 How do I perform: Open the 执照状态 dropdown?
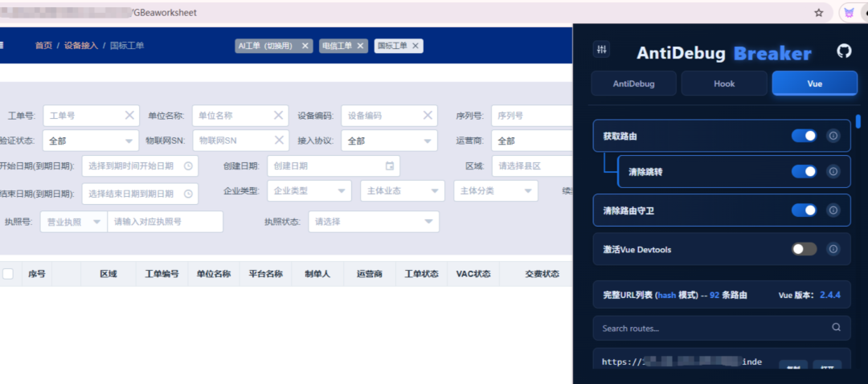coord(374,222)
